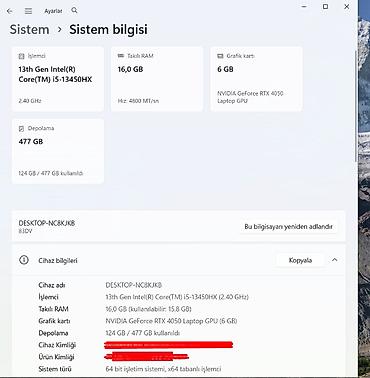
Task: Click the Ayarlar window title
Action: click(x=53, y=11)
